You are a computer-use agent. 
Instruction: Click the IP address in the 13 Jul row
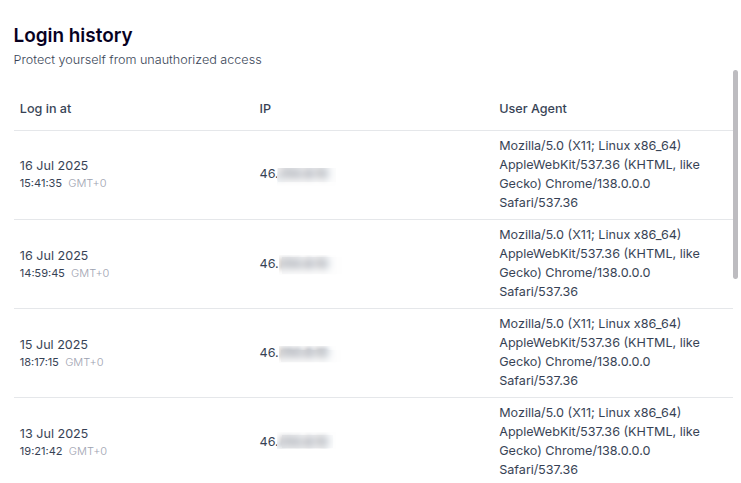(x=294, y=442)
